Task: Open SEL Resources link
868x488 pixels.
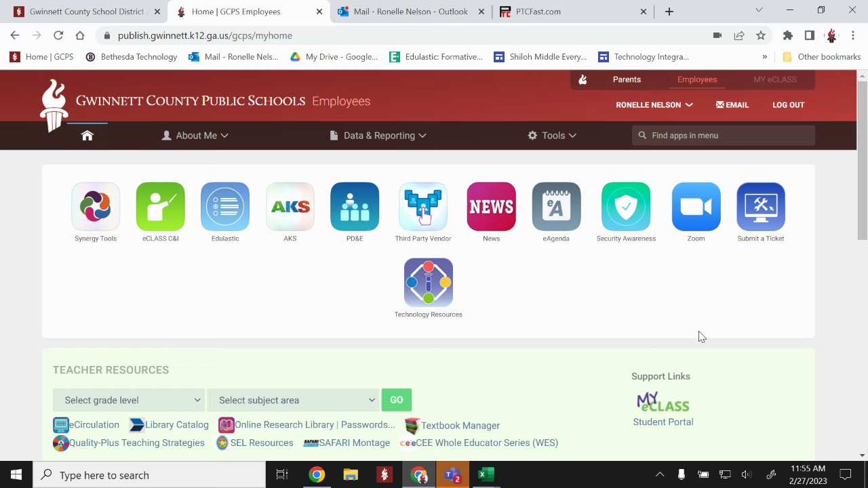Action: pos(254,443)
